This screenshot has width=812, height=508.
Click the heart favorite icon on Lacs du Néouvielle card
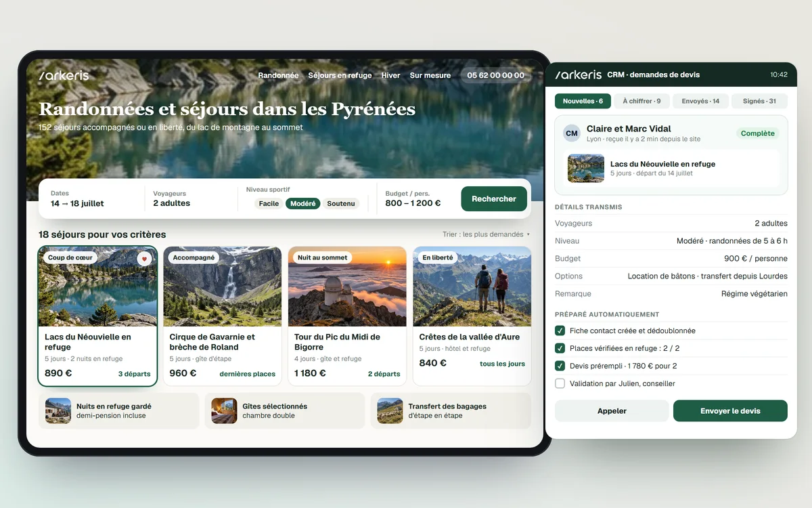click(143, 259)
